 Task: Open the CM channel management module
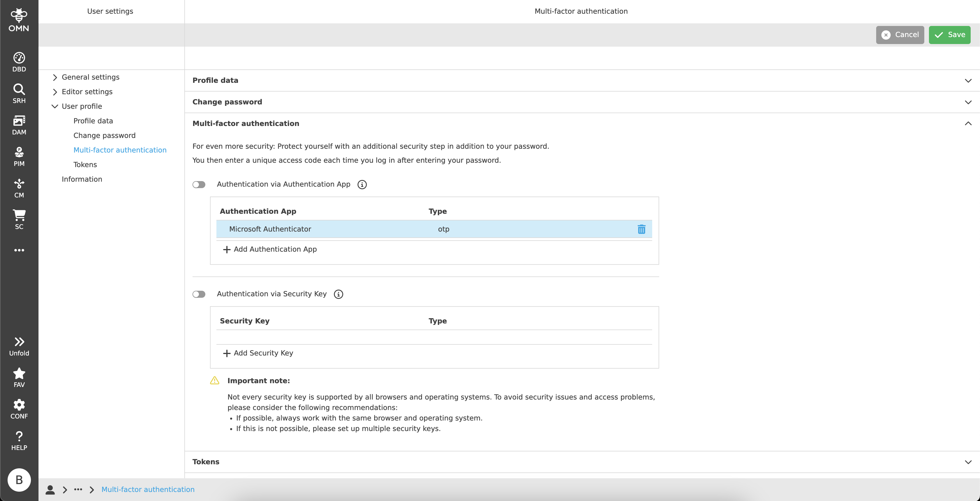(19, 187)
